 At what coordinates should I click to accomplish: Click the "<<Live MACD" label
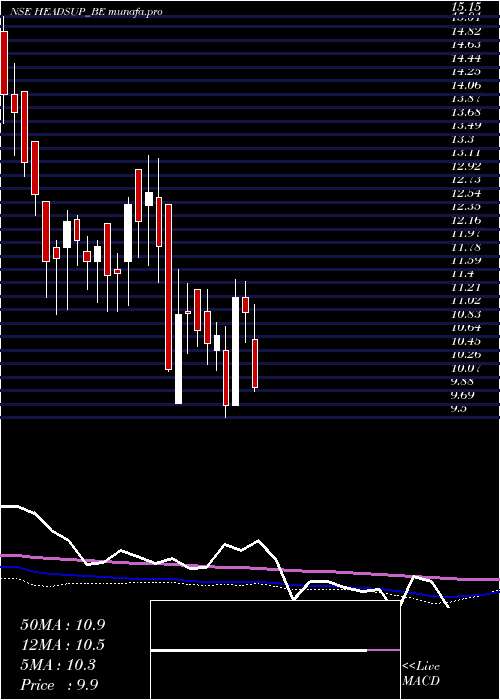(x=421, y=674)
